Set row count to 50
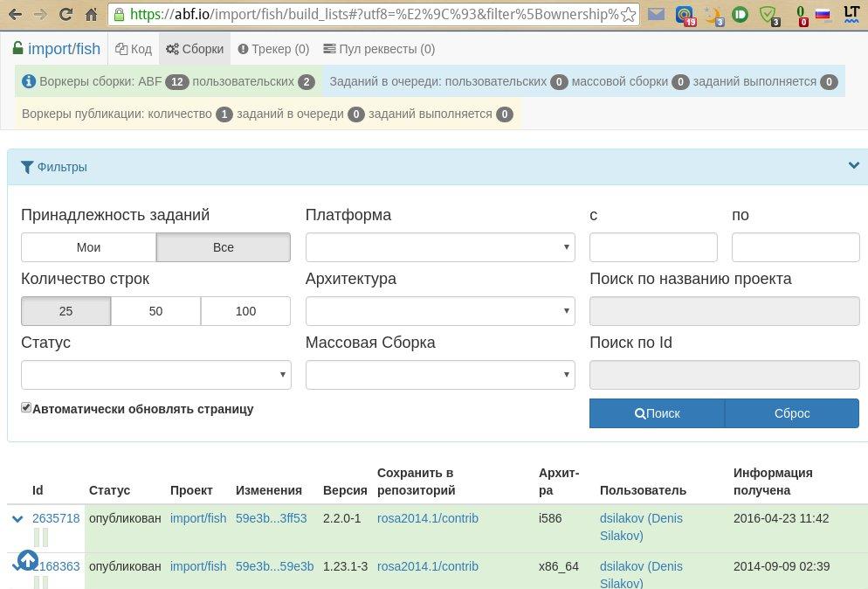Viewport: 868px width, 589px height. coord(155,311)
